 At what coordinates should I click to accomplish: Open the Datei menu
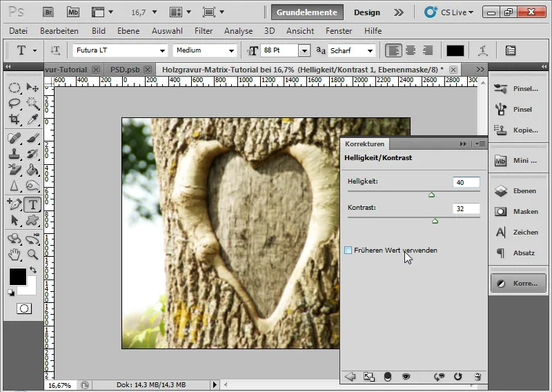(x=19, y=31)
